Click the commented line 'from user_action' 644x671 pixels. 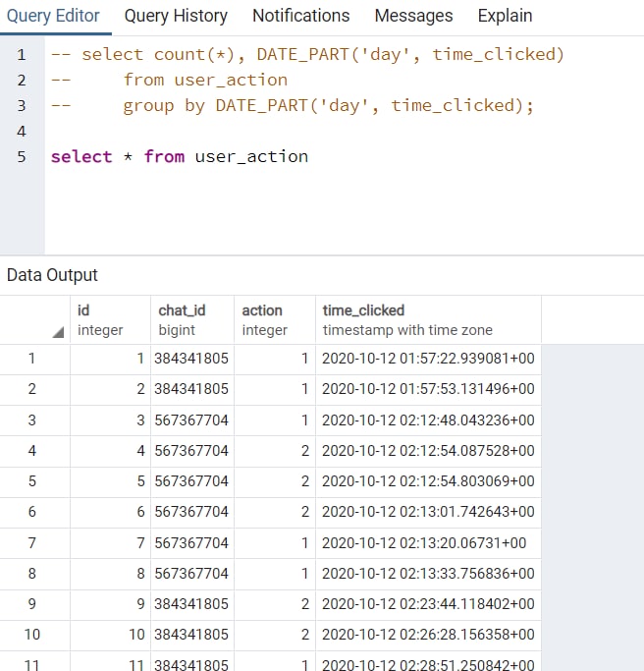click(205, 80)
